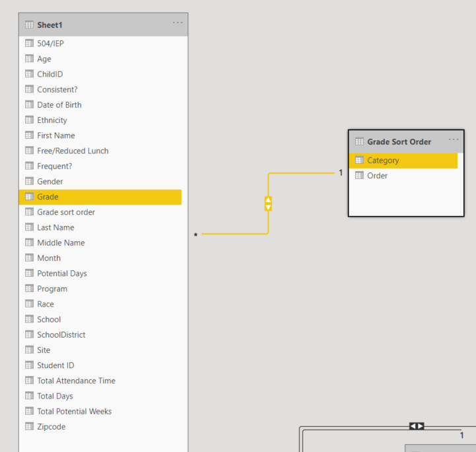Click the column icon next to Frequent?
Viewport: 476px width, 452px height.
(x=29, y=166)
